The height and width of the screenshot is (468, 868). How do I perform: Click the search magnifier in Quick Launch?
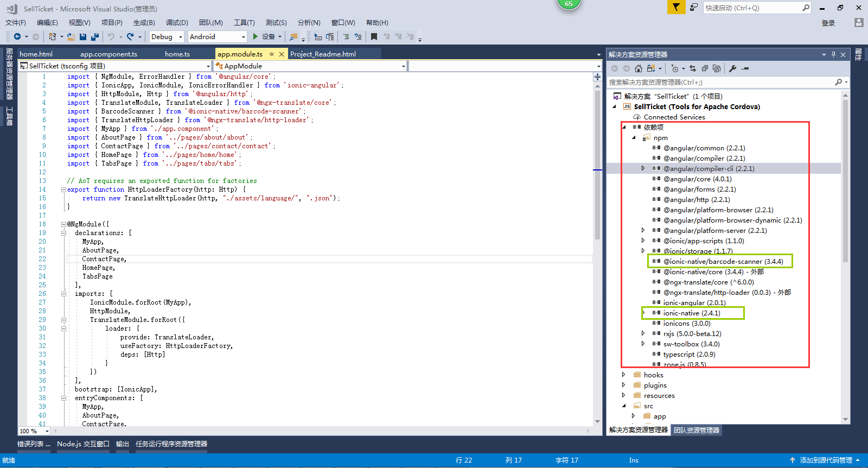pos(806,8)
